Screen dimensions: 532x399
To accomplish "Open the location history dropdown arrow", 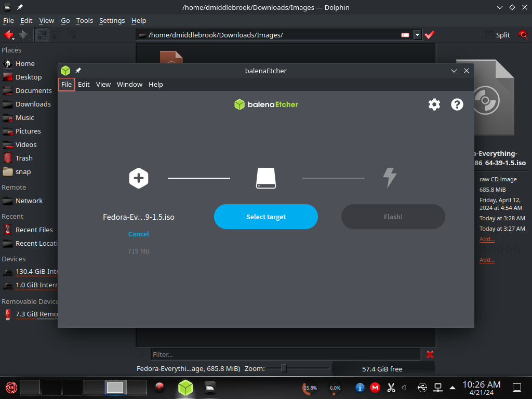I will coord(417,35).
